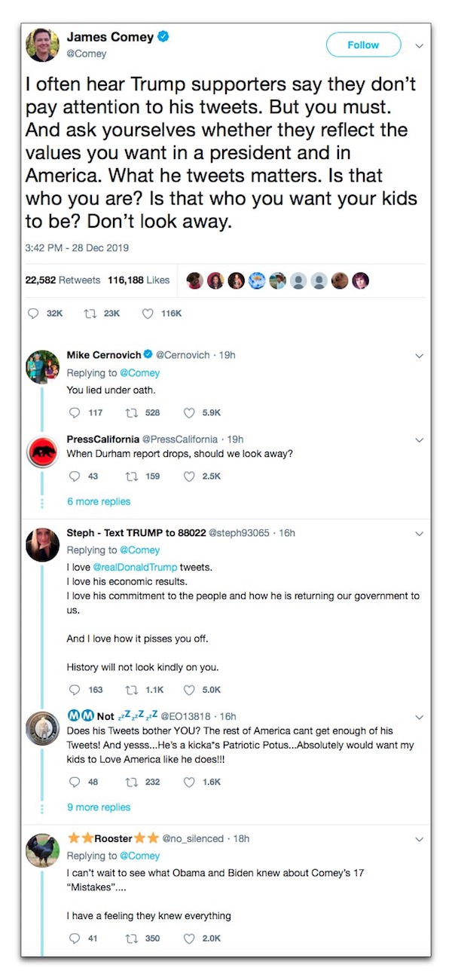
Task: Open dropdown chevron next to Follow button
Action: (420, 45)
